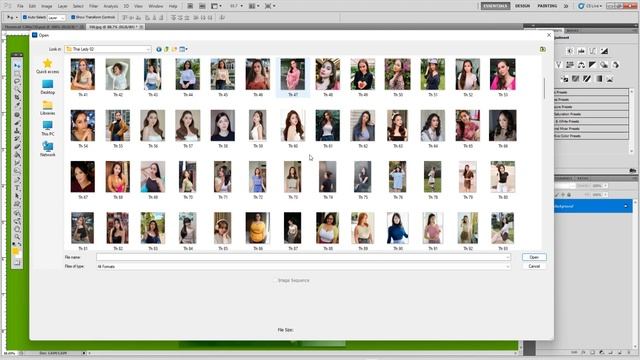The width and height of the screenshot is (640, 360).
Task: Open Quick access in the dialog sidebar
Action: 47,66
